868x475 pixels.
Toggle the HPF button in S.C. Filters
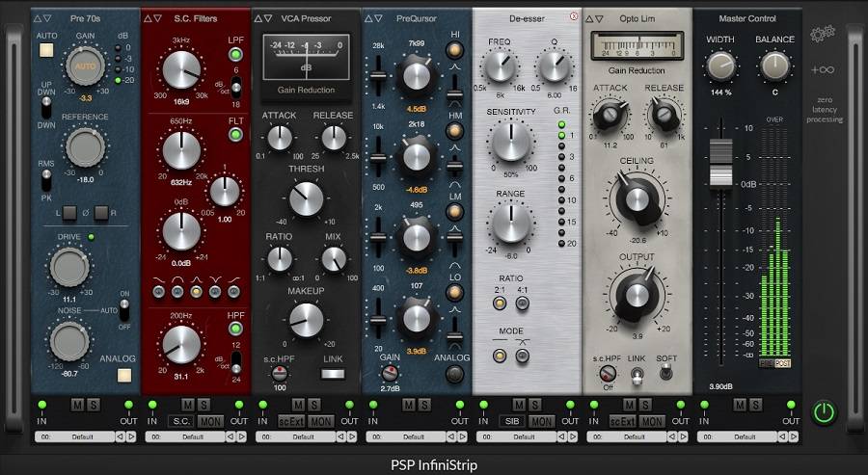coord(235,329)
